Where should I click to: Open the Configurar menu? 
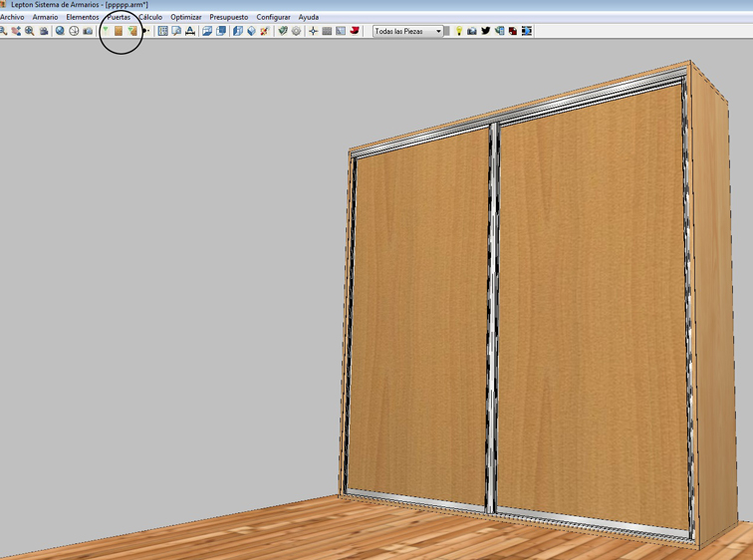[273, 17]
